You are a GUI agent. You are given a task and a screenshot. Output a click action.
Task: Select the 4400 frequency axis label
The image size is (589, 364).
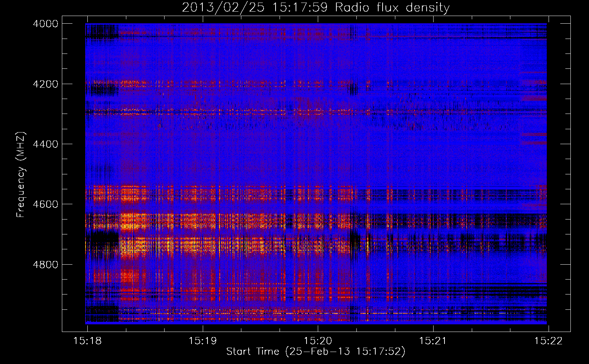click(46, 144)
